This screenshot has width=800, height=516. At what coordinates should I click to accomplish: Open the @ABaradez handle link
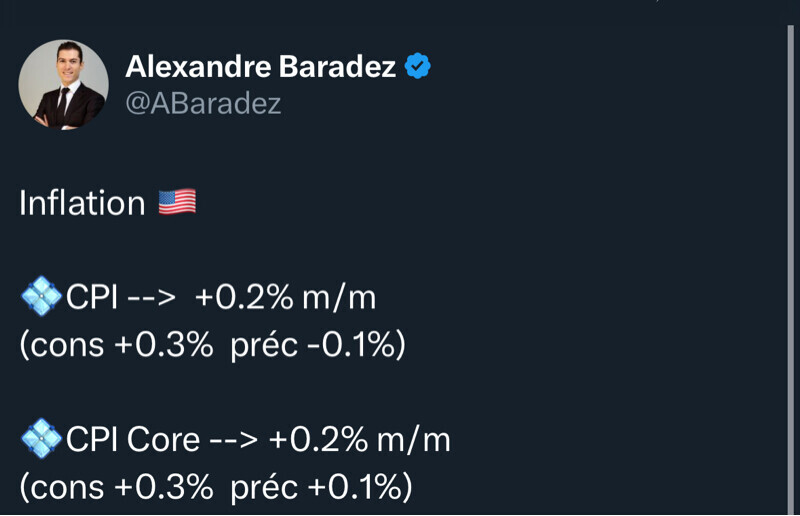[203, 103]
